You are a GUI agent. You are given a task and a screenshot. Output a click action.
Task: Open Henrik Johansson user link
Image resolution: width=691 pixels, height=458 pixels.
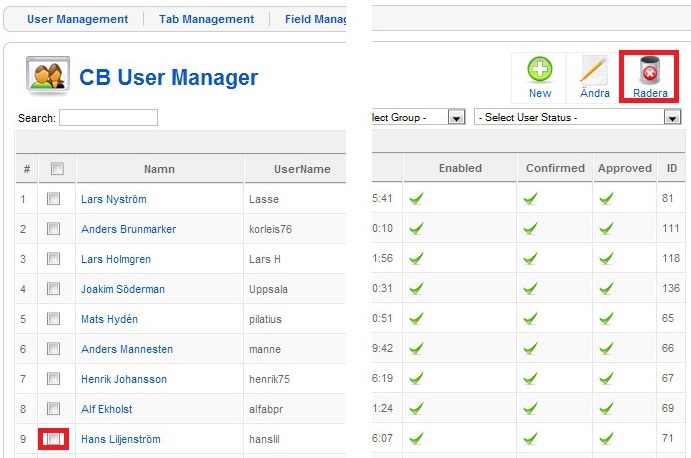[x=124, y=379]
